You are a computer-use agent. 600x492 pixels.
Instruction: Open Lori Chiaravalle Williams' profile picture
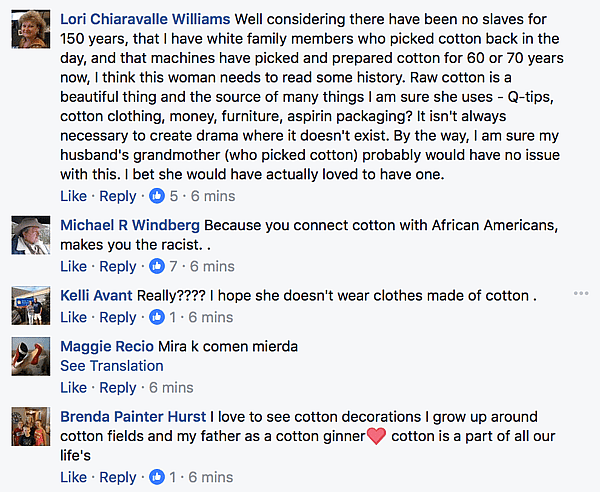(x=31, y=31)
